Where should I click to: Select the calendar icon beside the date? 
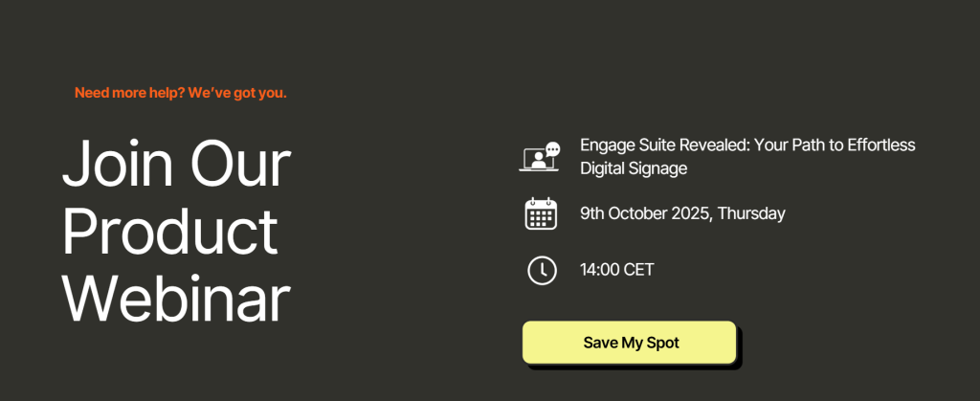[x=541, y=213]
